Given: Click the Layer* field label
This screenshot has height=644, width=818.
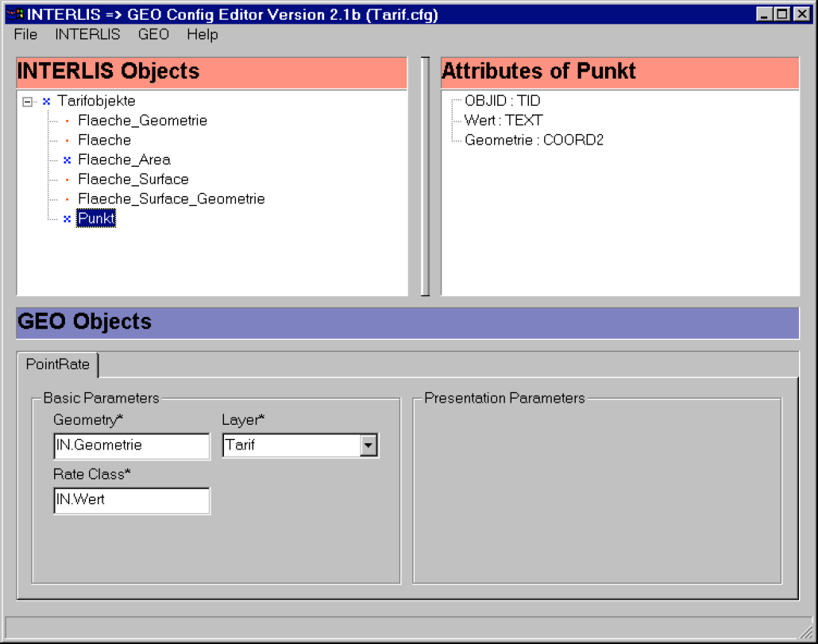Looking at the screenshot, I should click(x=243, y=420).
